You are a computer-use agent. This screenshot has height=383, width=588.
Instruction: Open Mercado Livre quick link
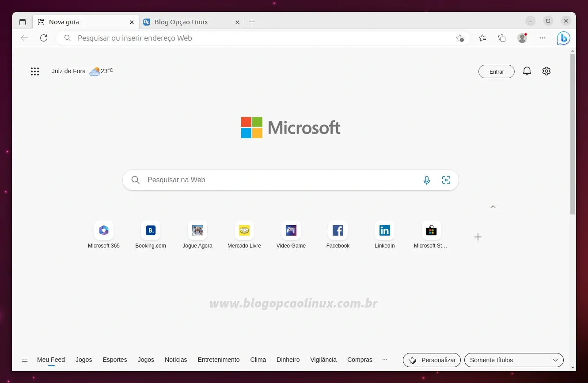(x=244, y=235)
